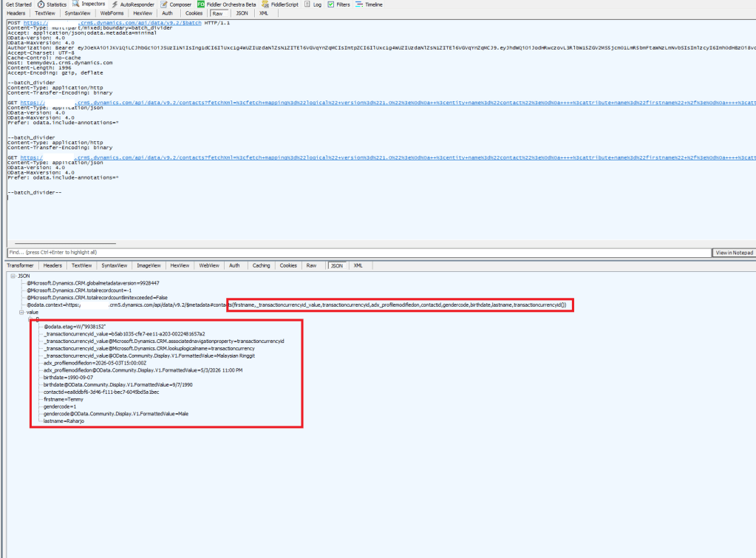Click View in Notepad button
756x558 pixels.
[x=734, y=253]
